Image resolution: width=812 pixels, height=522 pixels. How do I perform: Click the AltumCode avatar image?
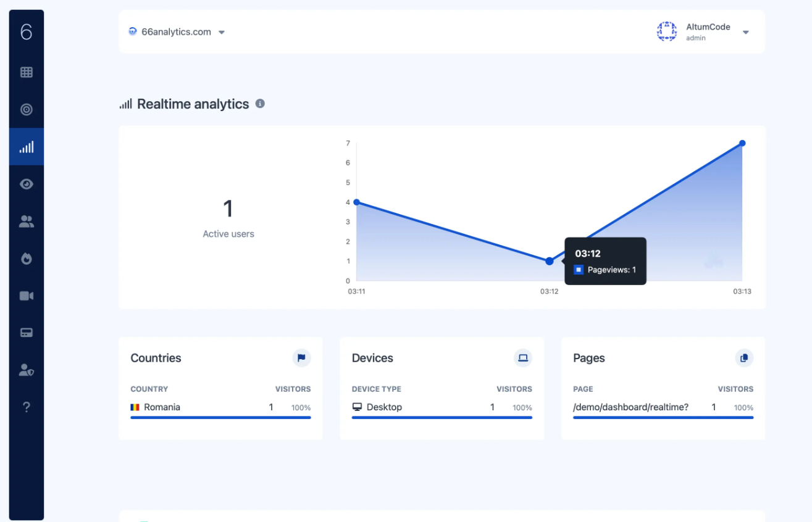[667, 31]
